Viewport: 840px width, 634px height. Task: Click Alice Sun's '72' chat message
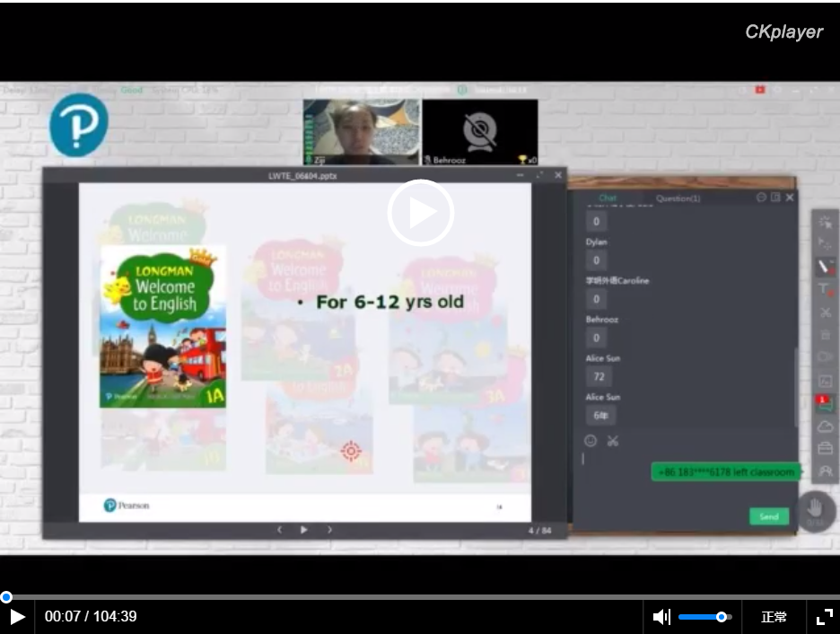599,377
